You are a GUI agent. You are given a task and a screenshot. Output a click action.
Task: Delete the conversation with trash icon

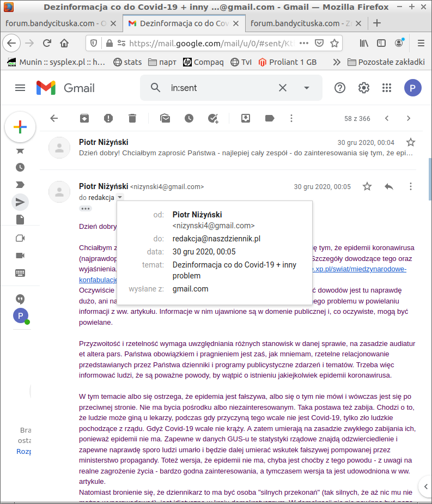pyautogui.click(x=132, y=118)
